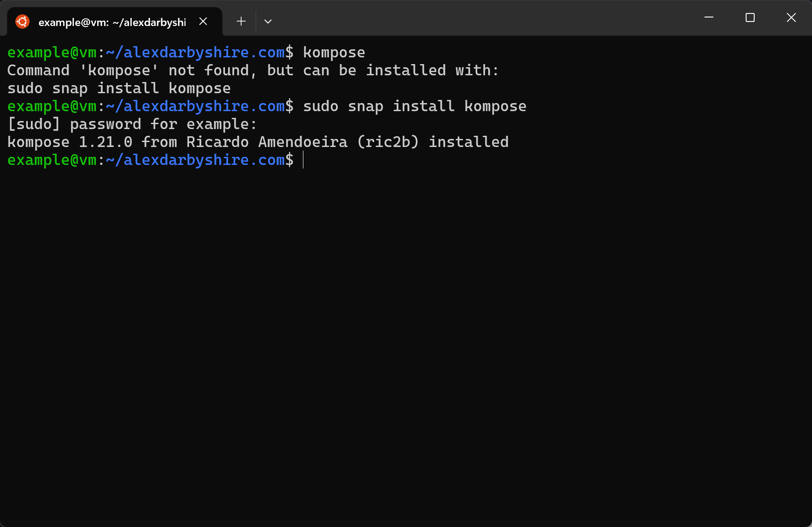The height and width of the screenshot is (527, 812).
Task: Click the '[sudo] password for example:' line
Action: coord(132,124)
